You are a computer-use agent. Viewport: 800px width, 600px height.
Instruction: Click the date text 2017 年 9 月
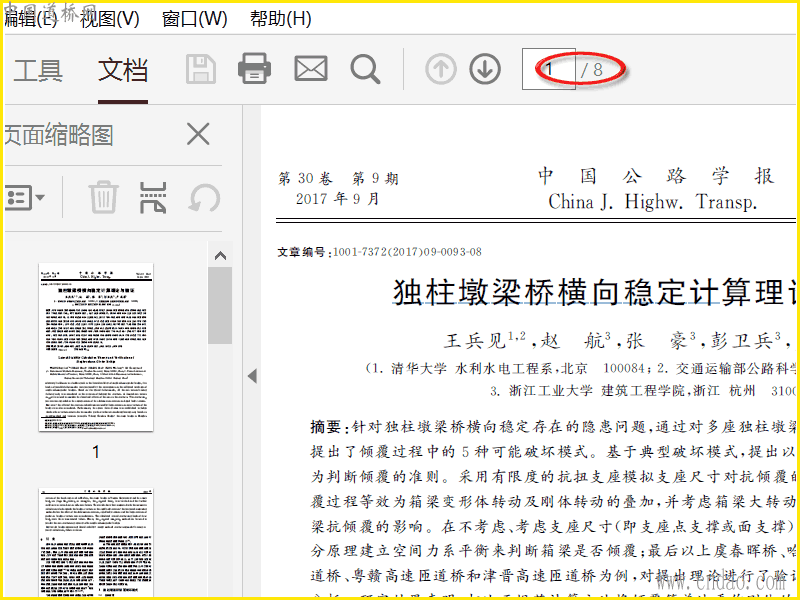338,198
